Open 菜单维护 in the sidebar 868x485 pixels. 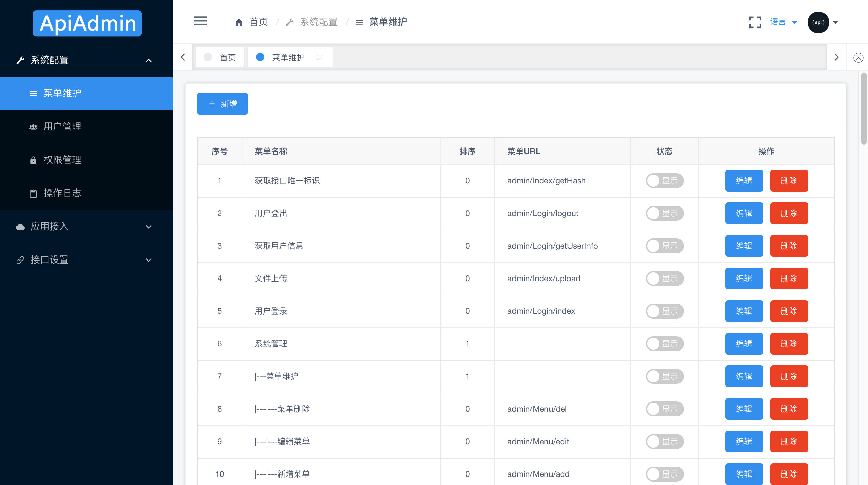tap(87, 93)
